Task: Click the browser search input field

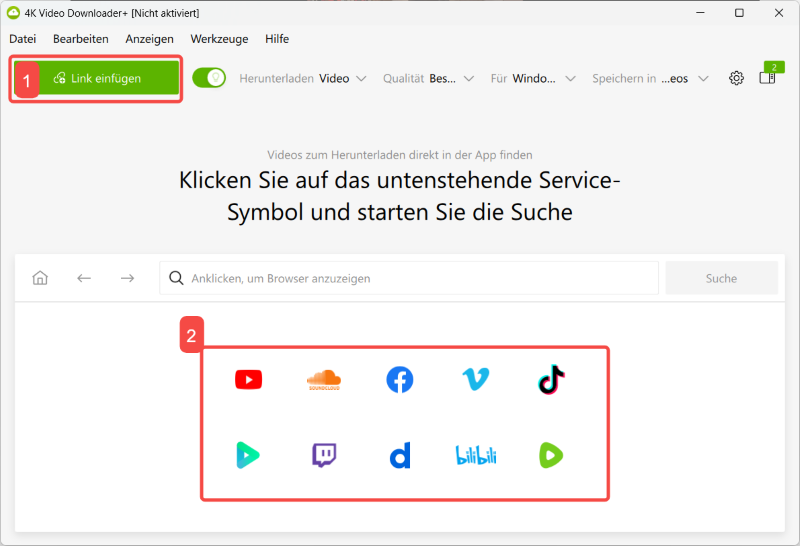Action: pyautogui.click(x=409, y=278)
